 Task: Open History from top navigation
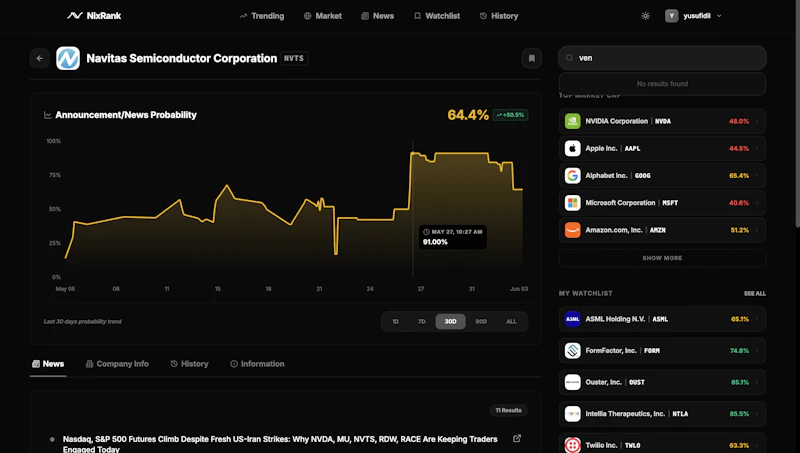pyautogui.click(x=499, y=16)
